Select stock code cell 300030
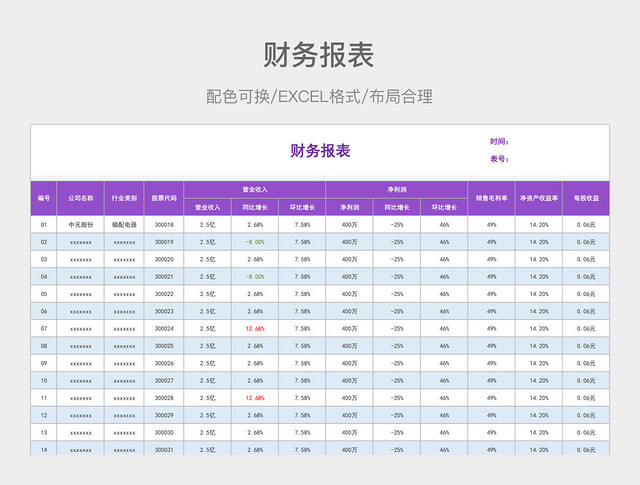Image resolution: width=640 pixels, height=485 pixels. tap(164, 432)
